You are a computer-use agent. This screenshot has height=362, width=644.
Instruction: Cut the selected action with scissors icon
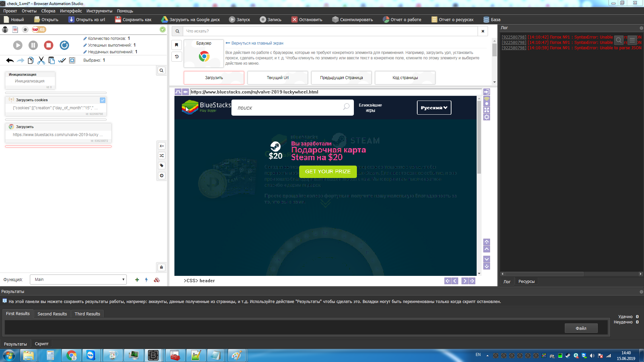[41, 60]
